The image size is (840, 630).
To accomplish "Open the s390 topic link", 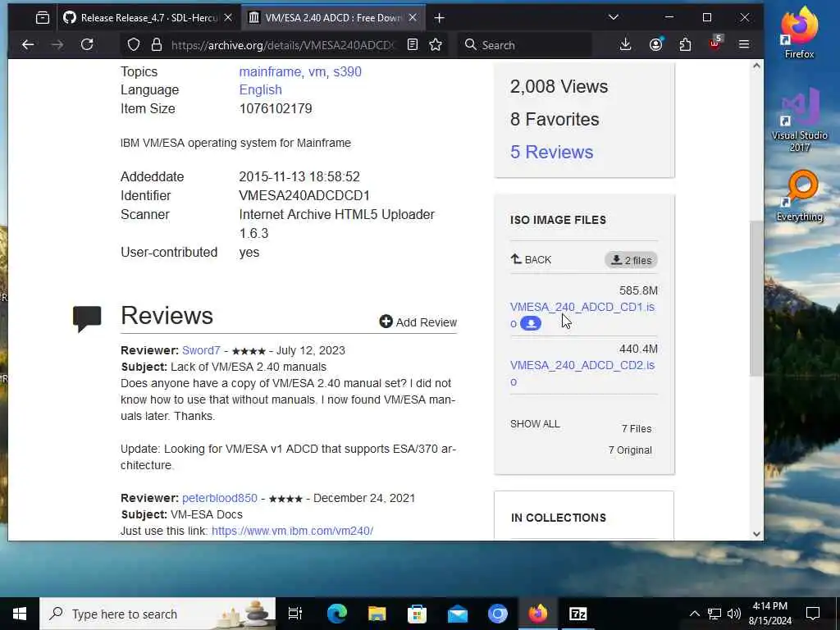I will 347,72.
